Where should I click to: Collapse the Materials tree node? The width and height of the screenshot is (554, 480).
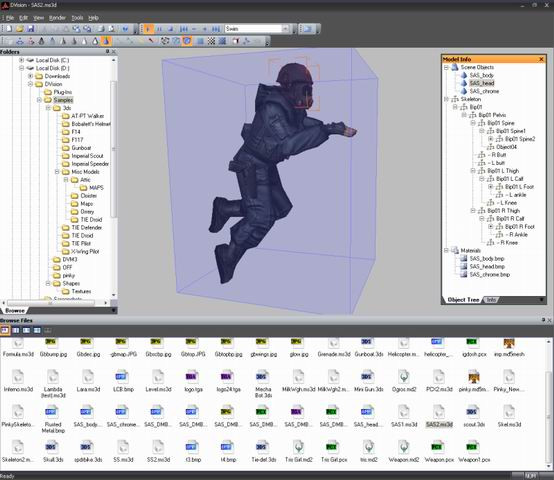tap(446, 250)
